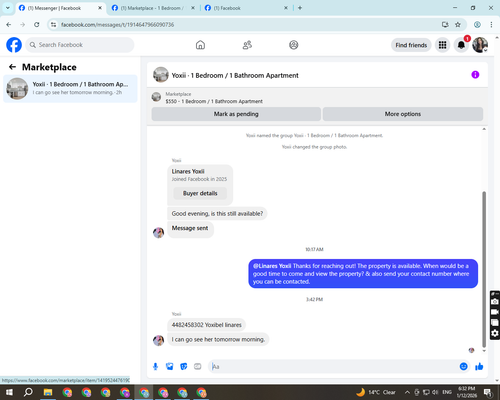Bookmark this page with star icon
The image size is (500, 400).
click(458, 25)
